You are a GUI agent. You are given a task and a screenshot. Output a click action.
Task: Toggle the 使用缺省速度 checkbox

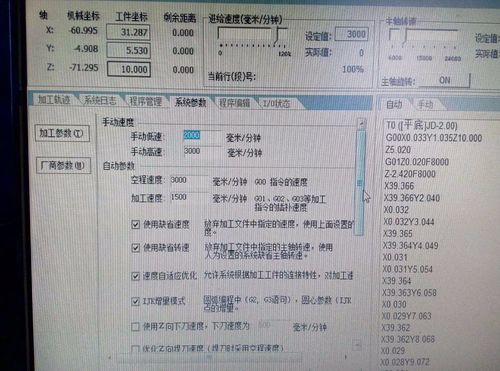pos(135,224)
